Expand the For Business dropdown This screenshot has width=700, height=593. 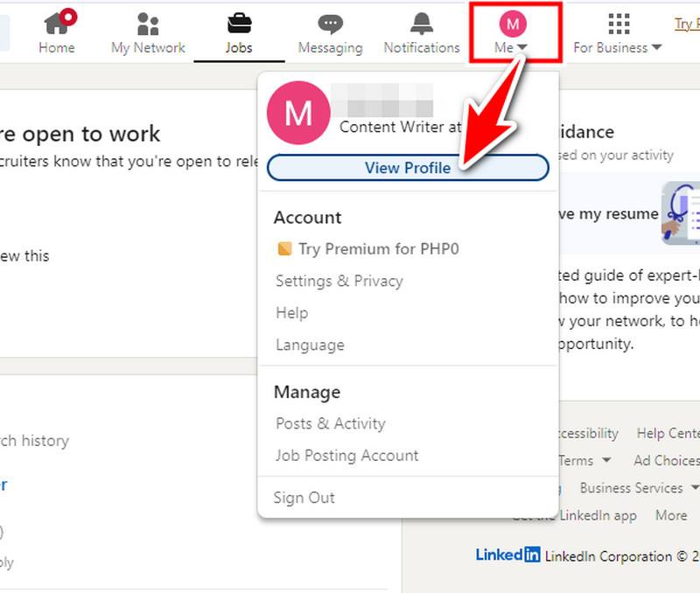[x=656, y=47]
